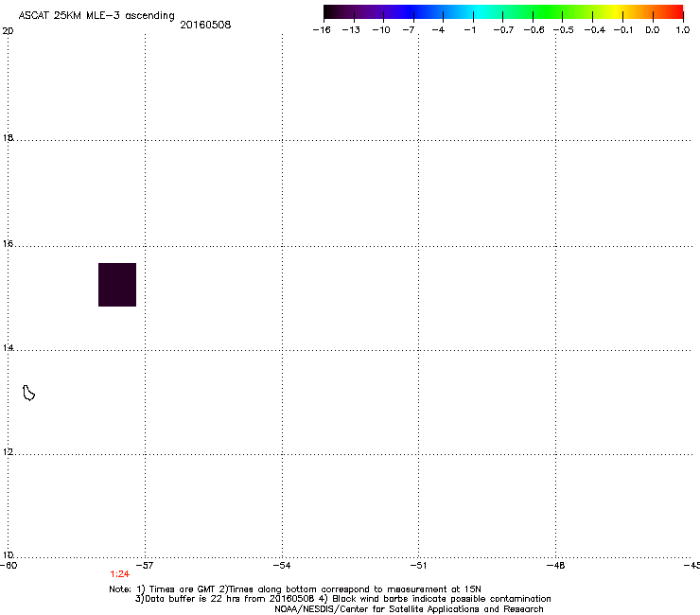Click the color bar's dark purple end
The image size is (700, 615).
(x=333, y=12)
